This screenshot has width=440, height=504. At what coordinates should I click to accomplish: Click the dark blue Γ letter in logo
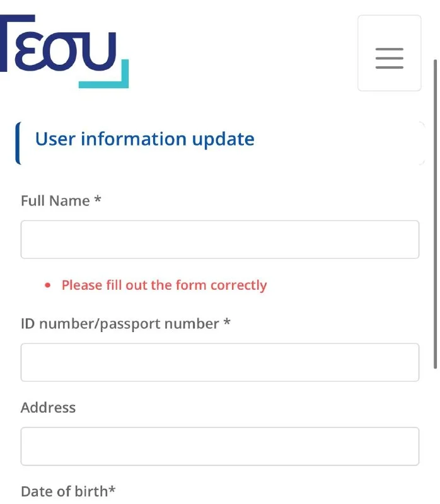pyautogui.click(x=18, y=43)
